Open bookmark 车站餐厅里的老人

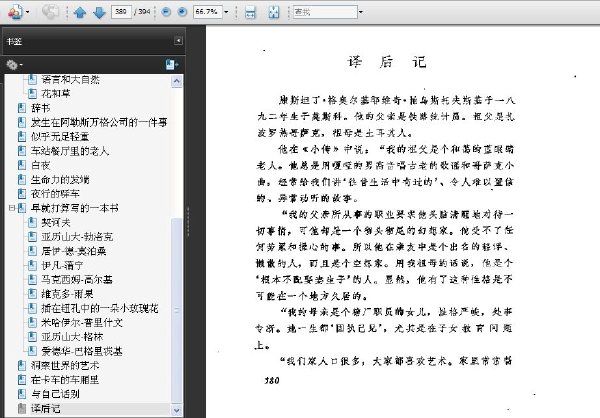tap(70, 151)
